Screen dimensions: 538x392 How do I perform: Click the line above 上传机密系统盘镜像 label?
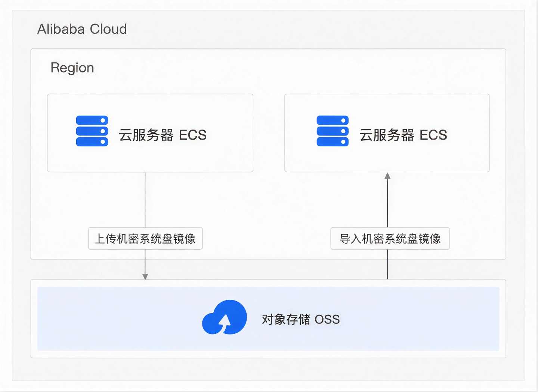point(145,200)
